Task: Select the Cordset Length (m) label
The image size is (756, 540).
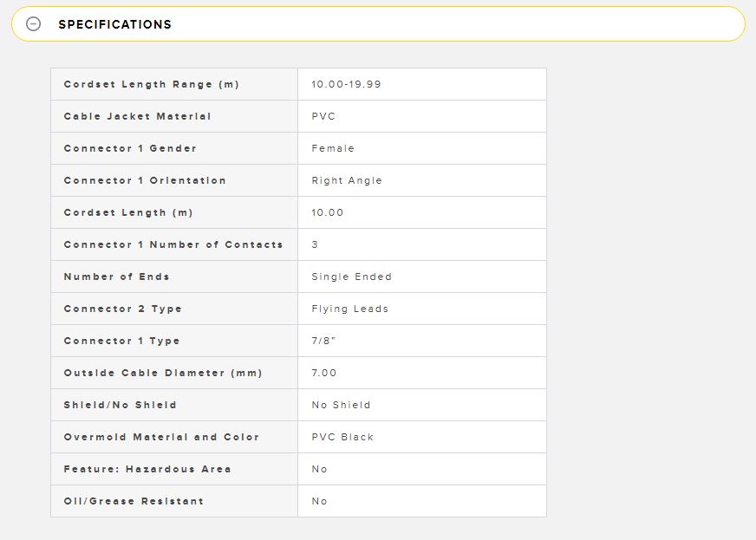Action: [128, 212]
